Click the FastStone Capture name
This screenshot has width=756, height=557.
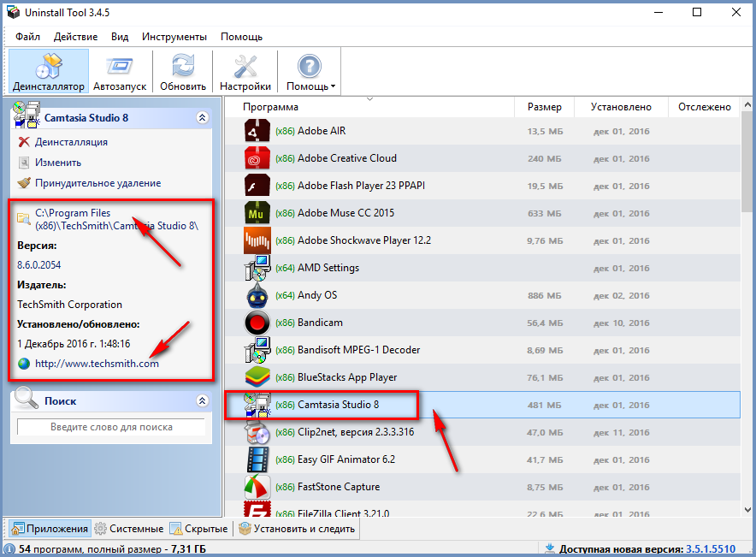(x=339, y=487)
